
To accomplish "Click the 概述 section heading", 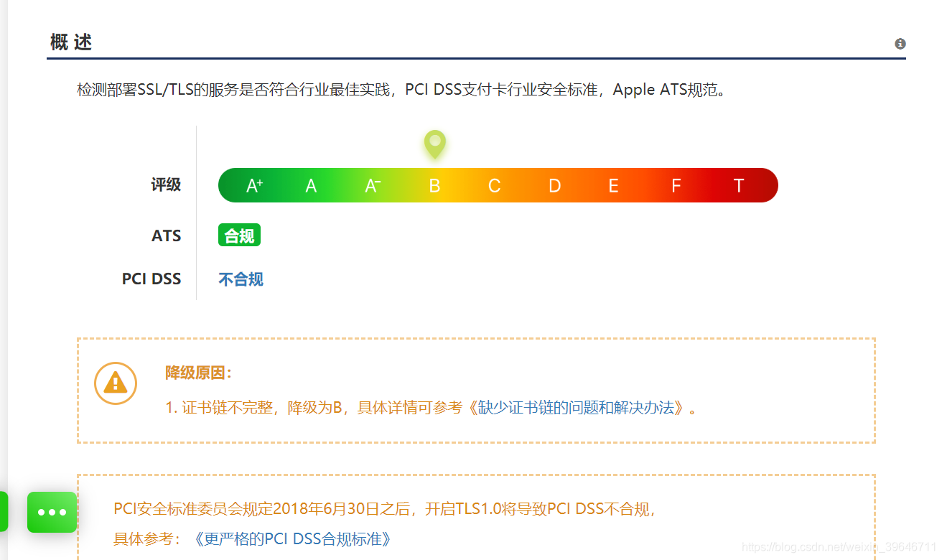I will [x=71, y=42].
